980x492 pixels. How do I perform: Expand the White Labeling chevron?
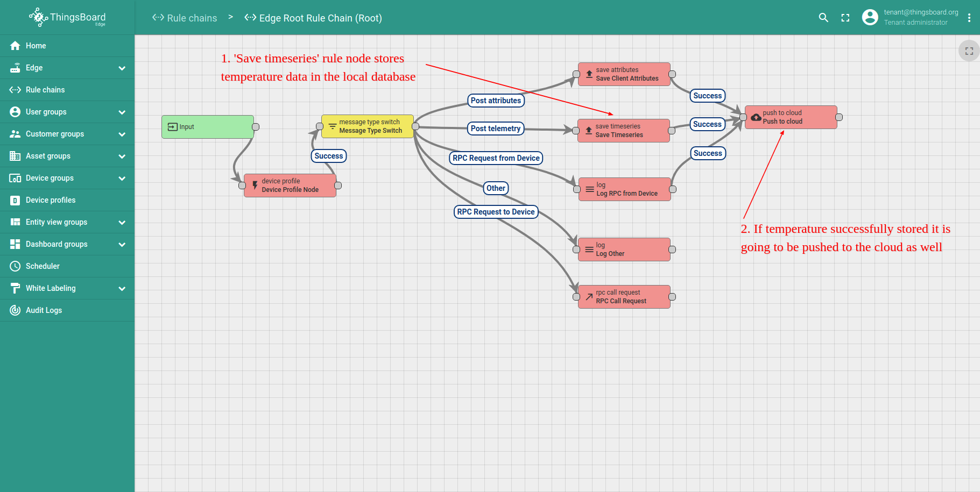pos(122,289)
